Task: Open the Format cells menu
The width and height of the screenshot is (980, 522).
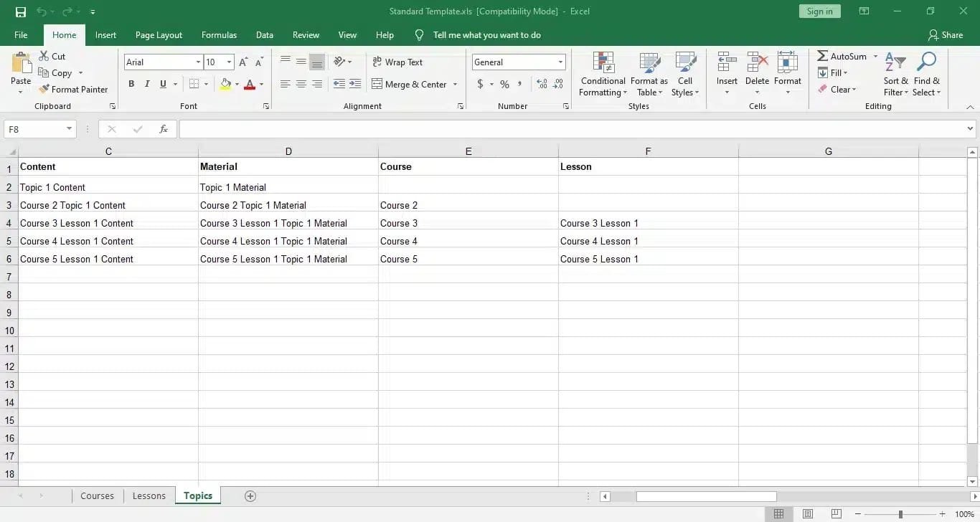Action: pos(788,74)
